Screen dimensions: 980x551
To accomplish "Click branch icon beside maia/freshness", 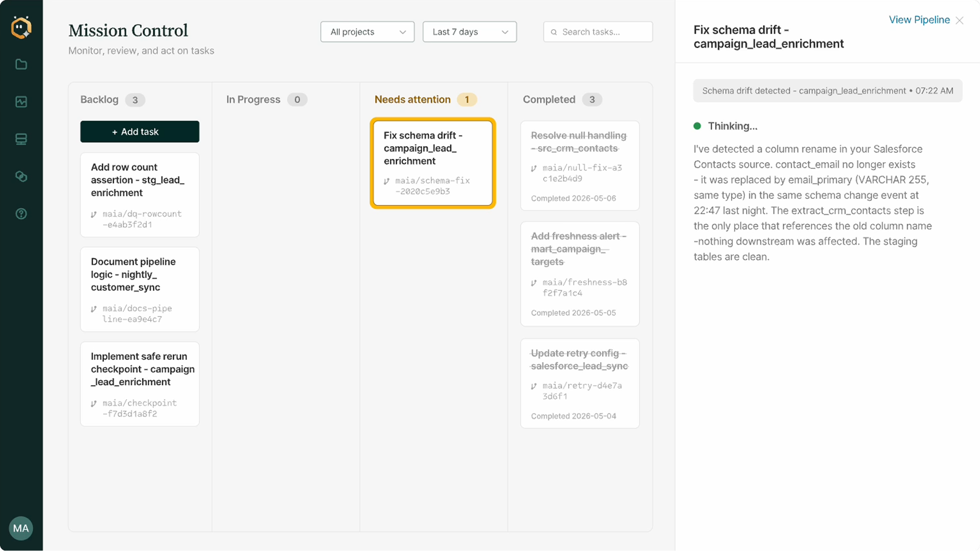I will [534, 283].
